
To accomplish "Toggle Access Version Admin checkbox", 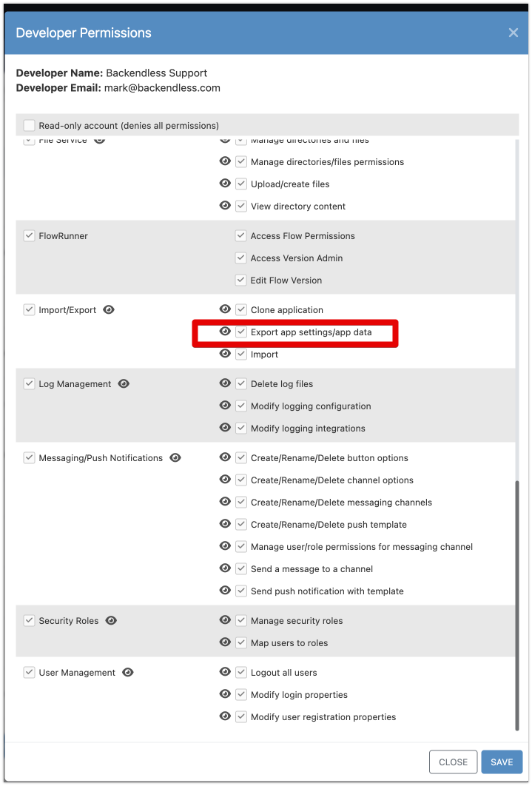I will click(241, 258).
